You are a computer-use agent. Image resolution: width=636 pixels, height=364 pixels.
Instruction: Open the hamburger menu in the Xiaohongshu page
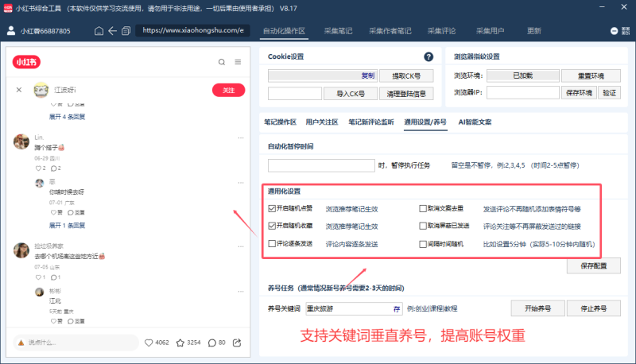[x=238, y=62]
